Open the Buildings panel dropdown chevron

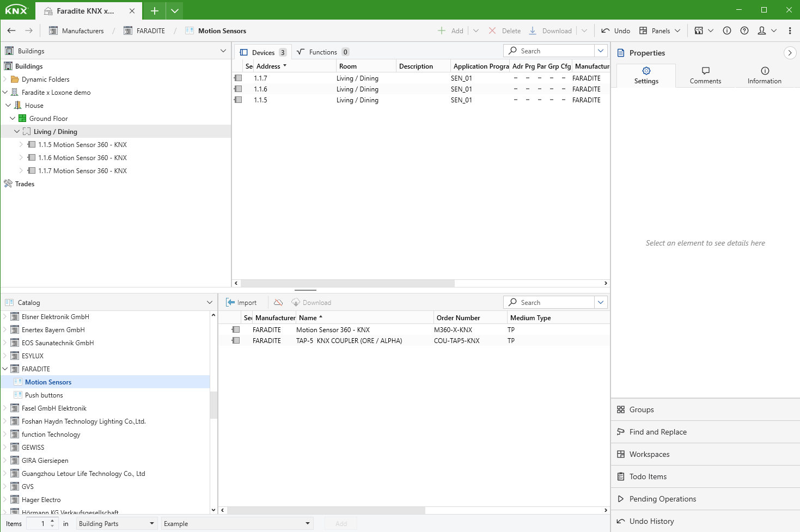(223, 51)
